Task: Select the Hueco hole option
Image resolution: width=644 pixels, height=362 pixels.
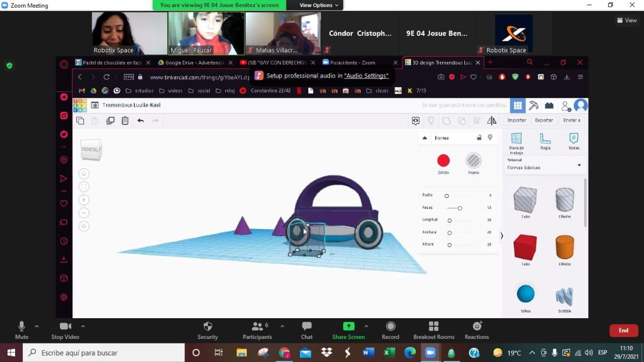Action: 473,161
